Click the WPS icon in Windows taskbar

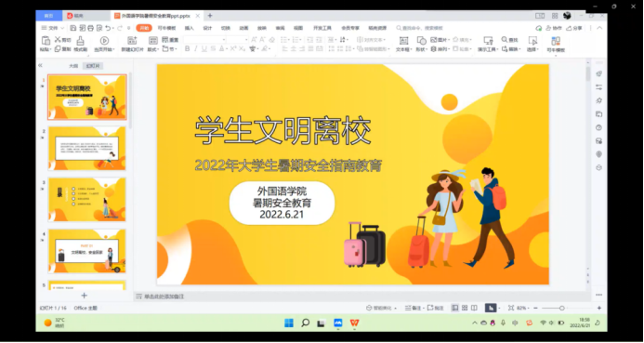pyautogui.click(x=354, y=323)
